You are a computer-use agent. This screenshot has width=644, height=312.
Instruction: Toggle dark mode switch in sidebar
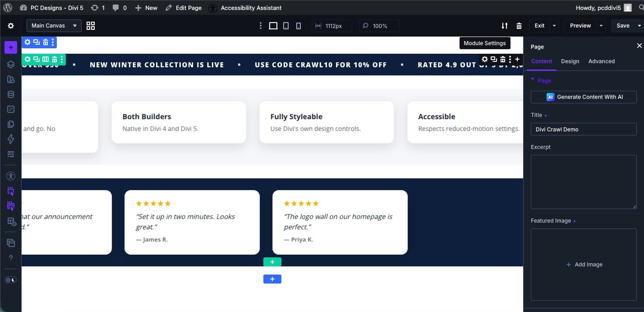(11, 280)
